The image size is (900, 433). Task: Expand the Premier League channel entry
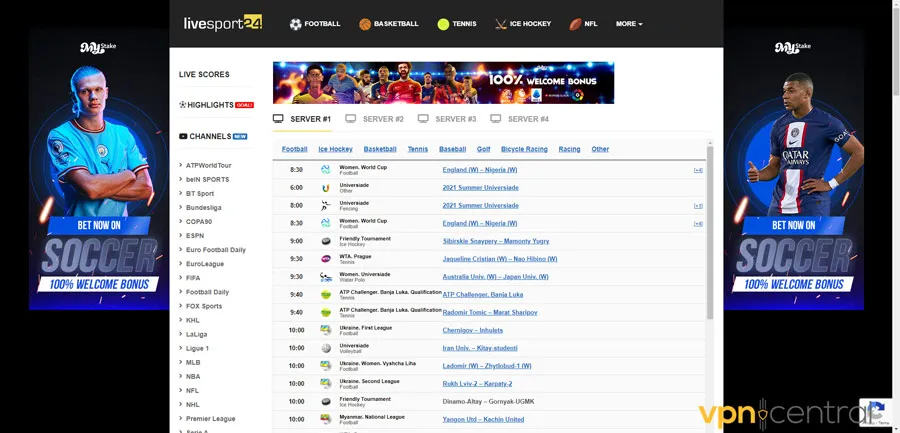pyautogui.click(x=210, y=418)
